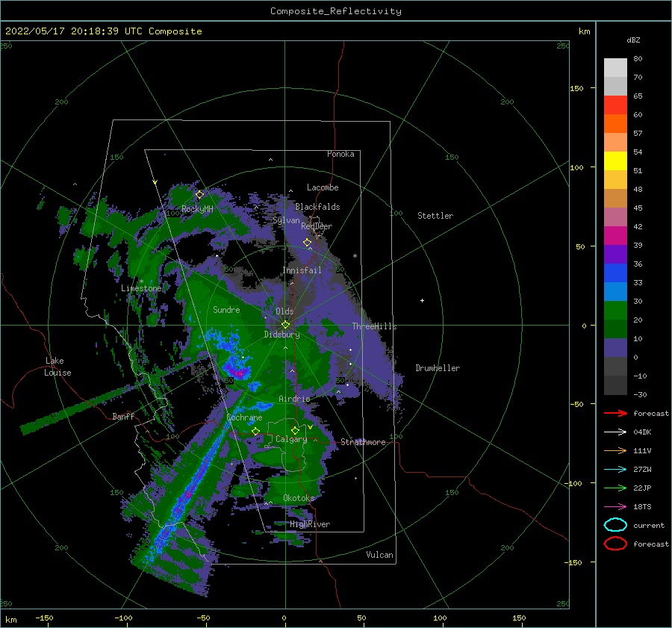Click the Composite_Reflectivity title

click(336, 11)
